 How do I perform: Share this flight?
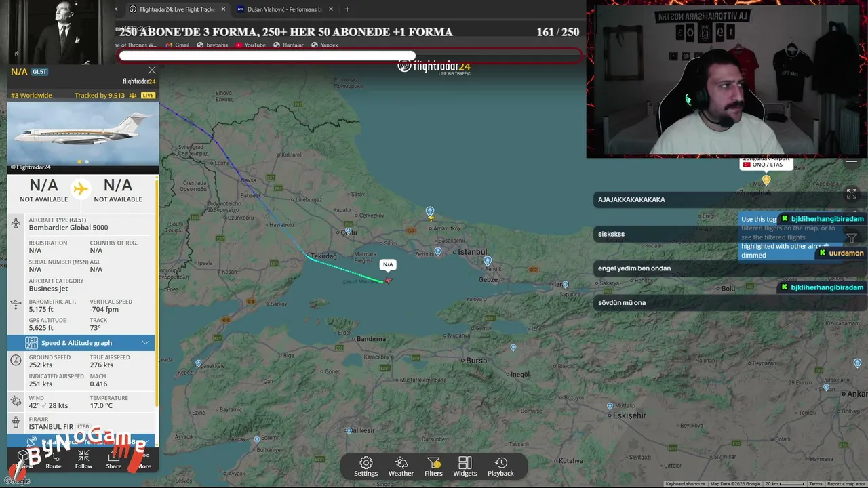(x=114, y=460)
